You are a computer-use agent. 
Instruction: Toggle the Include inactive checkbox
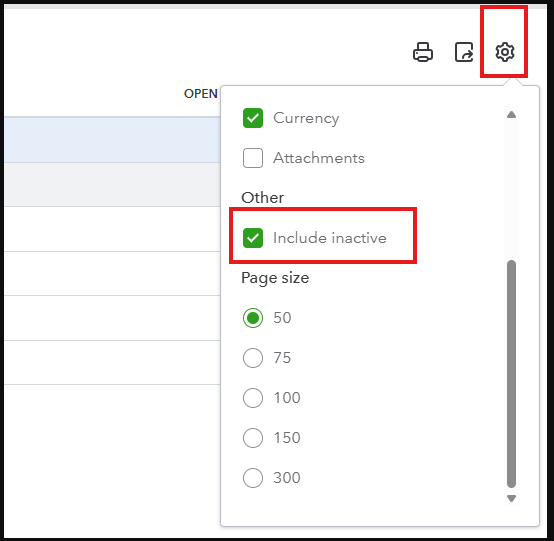pos(253,238)
